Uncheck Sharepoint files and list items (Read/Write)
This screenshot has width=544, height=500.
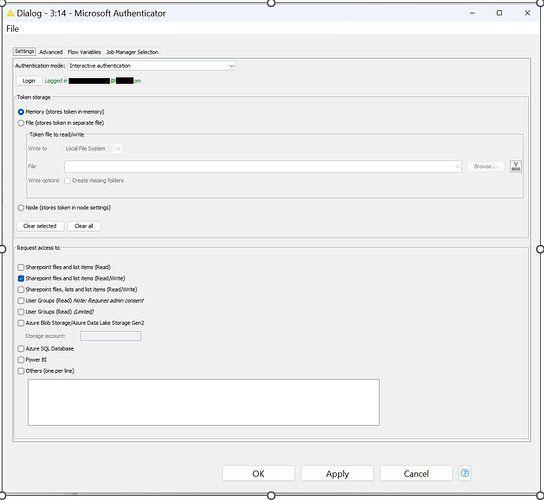21,278
